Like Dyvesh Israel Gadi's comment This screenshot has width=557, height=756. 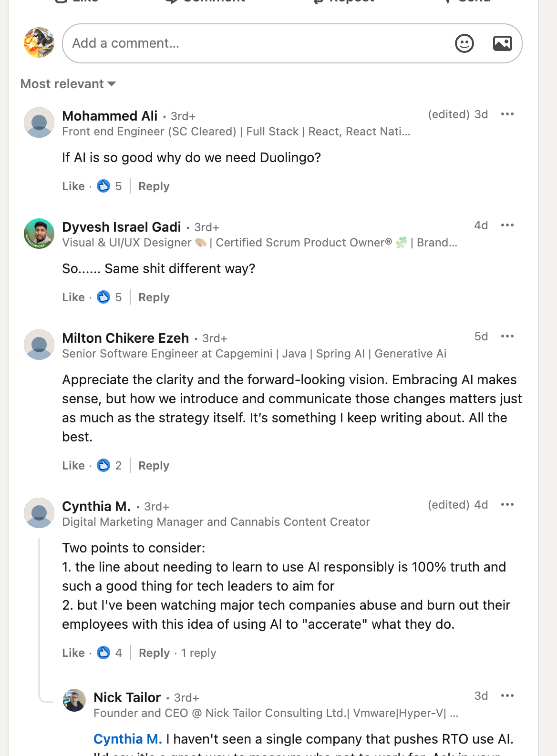point(73,297)
